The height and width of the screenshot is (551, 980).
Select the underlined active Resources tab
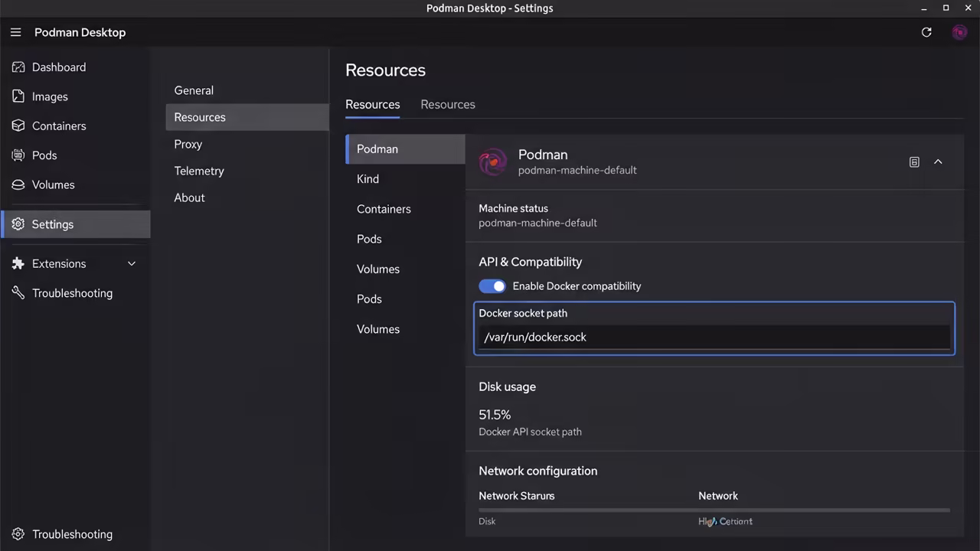tap(373, 105)
